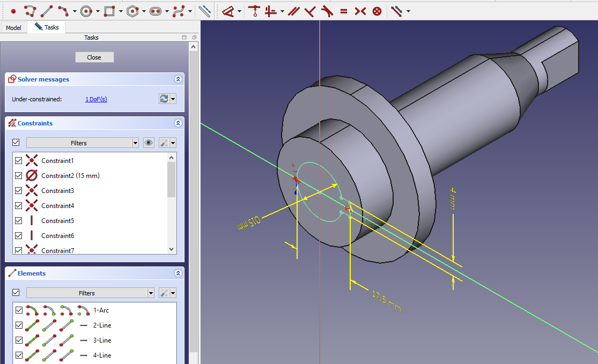598x364 pixels.
Task: Open the Constraints Filters dropdown
Action: [135, 143]
